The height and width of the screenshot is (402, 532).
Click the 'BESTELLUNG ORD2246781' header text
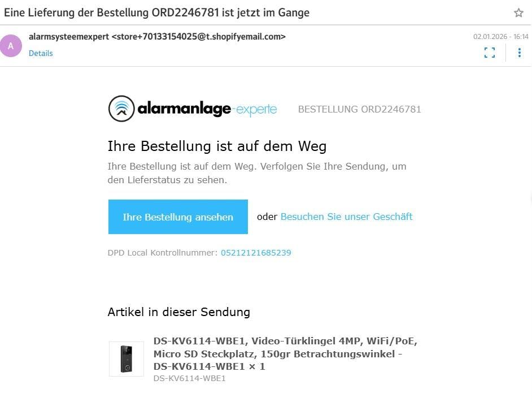(359, 110)
